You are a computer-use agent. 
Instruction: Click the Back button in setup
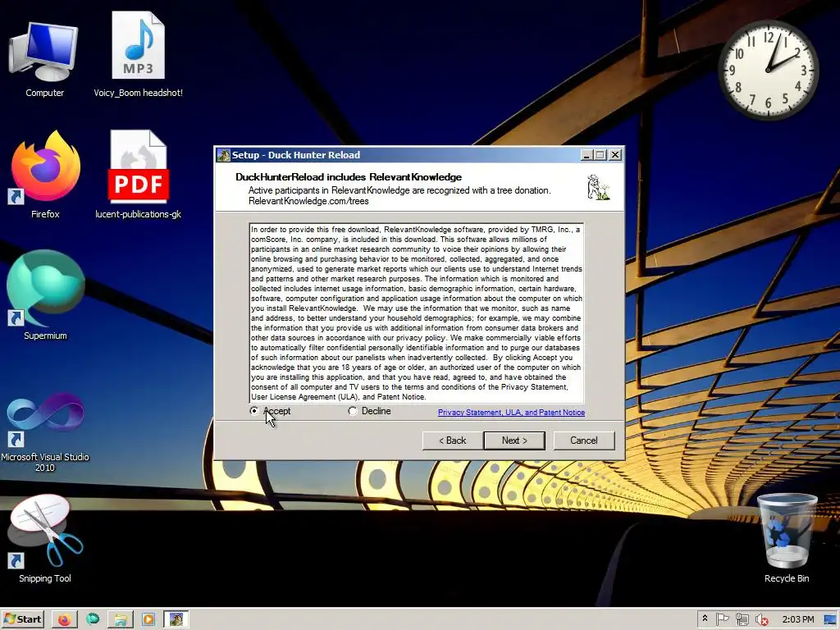452,441
